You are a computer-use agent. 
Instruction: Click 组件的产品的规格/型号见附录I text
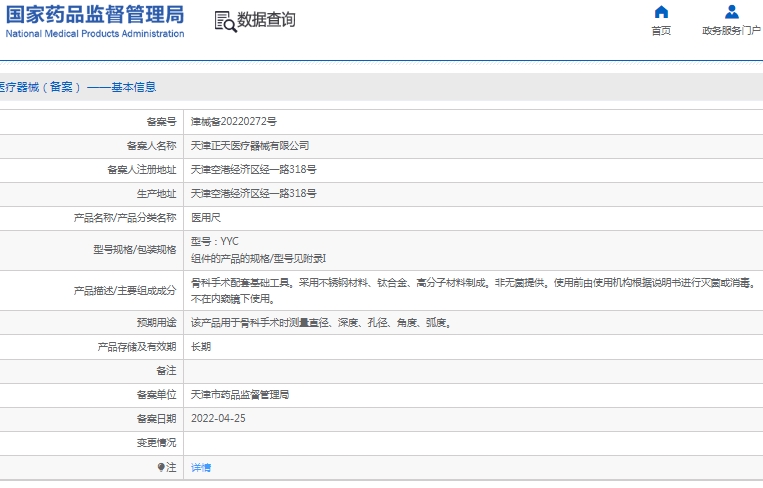[258, 258]
